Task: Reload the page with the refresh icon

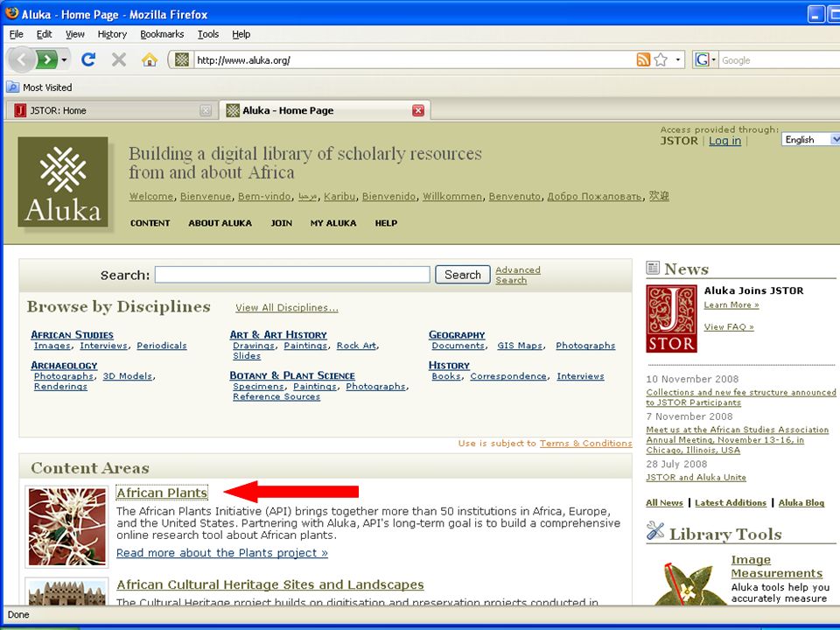Action: point(88,59)
